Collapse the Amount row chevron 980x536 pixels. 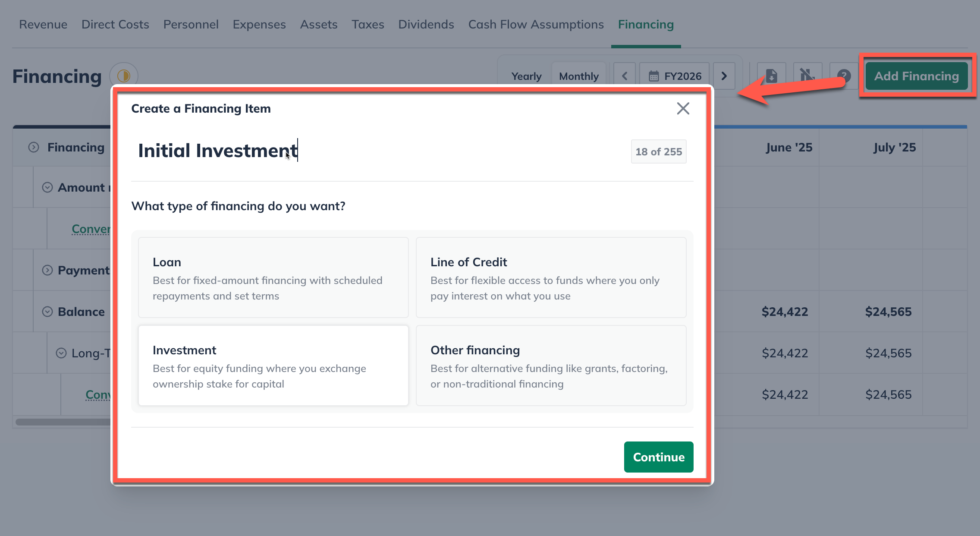[47, 187]
